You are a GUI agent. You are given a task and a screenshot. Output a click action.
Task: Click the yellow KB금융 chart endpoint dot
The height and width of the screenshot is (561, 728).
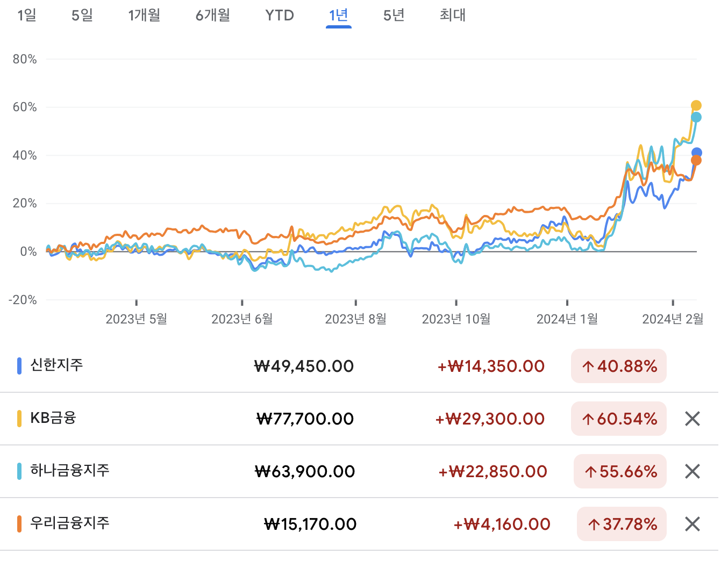pos(696,105)
